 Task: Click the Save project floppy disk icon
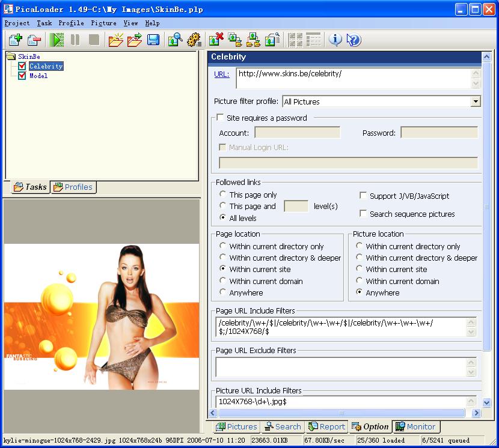[153, 40]
